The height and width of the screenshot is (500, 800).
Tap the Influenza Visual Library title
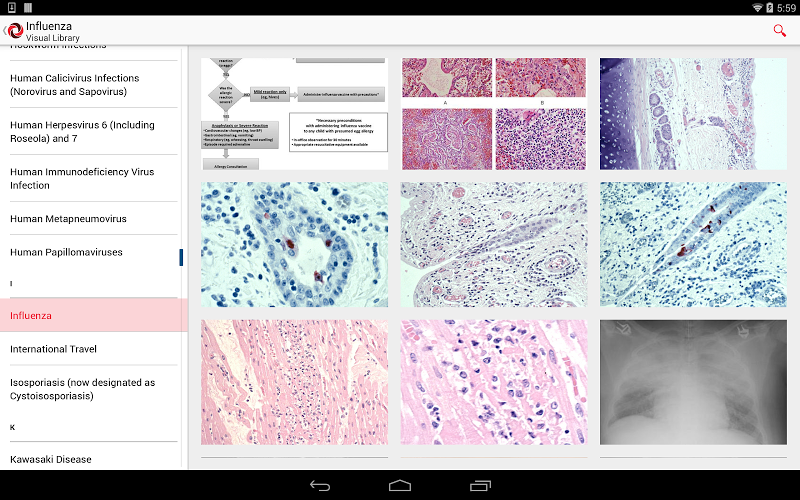tap(53, 31)
